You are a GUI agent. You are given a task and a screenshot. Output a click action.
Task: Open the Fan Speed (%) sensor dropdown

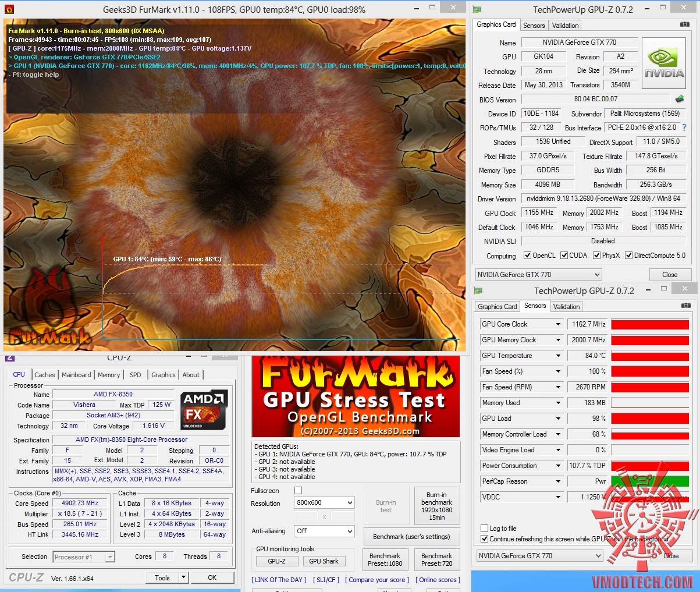point(558,371)
